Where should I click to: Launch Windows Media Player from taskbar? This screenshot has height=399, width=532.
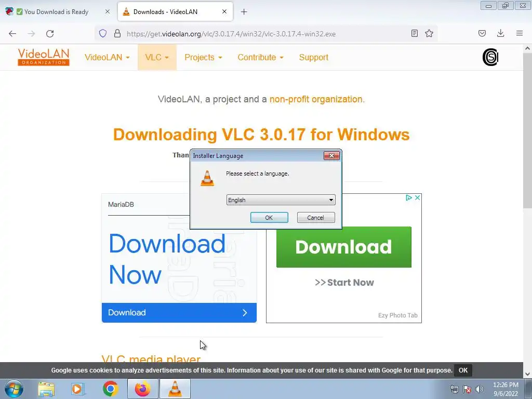click(x=78, y=389)
